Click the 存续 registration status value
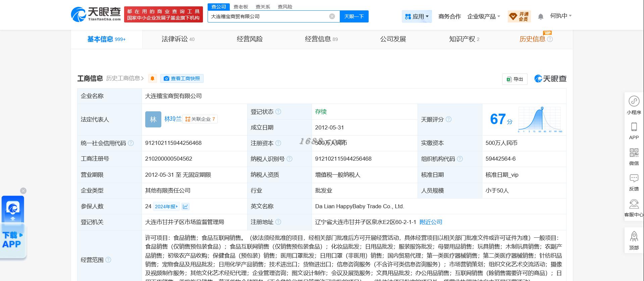The width and height of the screenshot is (644, 281). [x=321, y=112]
